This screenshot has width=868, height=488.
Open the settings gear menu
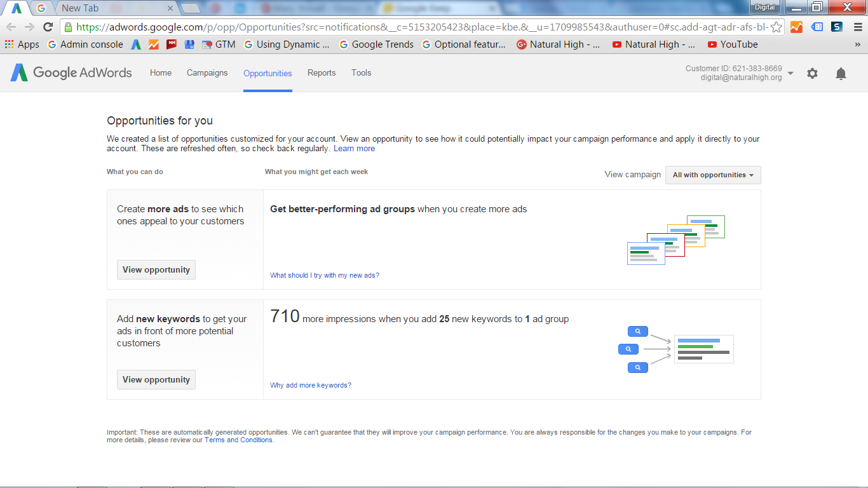click(812, 73)
